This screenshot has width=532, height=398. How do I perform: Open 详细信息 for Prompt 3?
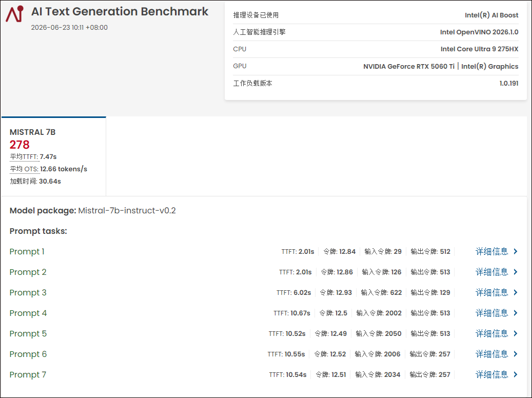(x=491, y=292)
